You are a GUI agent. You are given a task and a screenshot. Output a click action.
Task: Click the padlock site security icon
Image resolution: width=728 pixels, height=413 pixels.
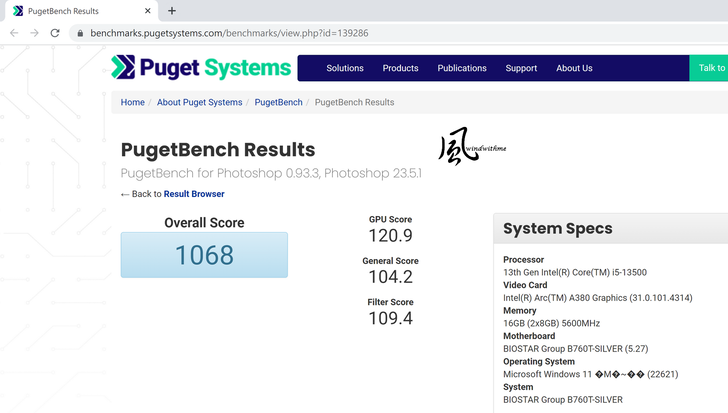(79, 33)
